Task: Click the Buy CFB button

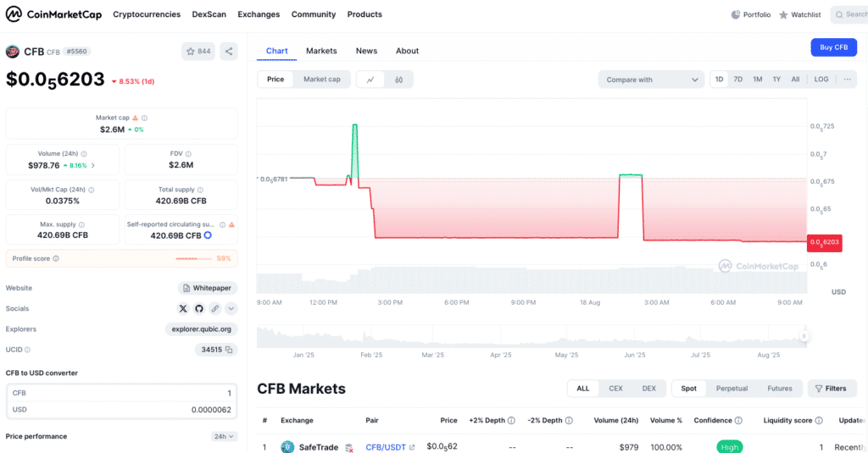Action: pyautogui.click(x=833, y=47)
